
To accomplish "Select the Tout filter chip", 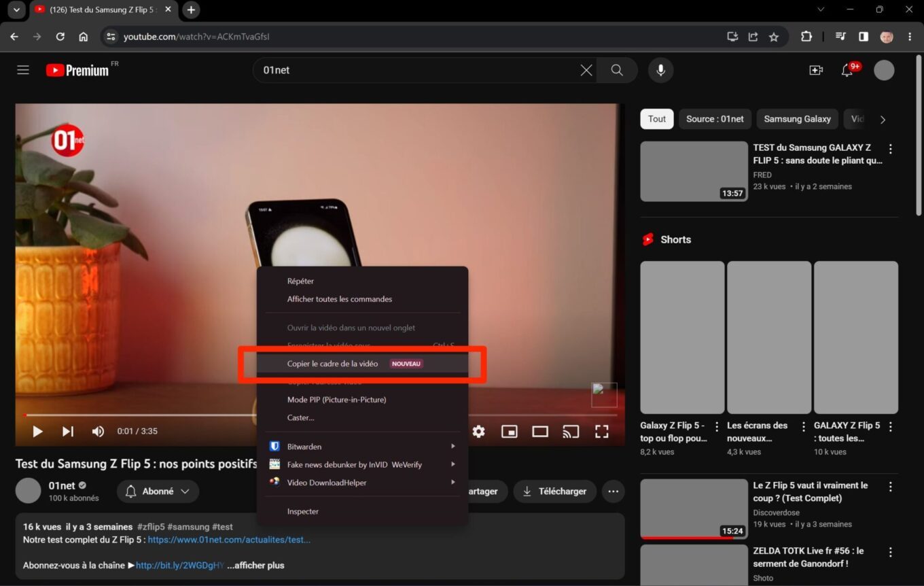I will pyautogui.click(x=657, y=119).
